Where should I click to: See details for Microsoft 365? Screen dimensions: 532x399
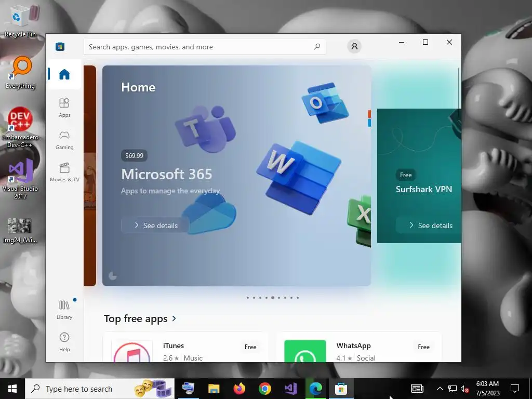tap(155, 225)
